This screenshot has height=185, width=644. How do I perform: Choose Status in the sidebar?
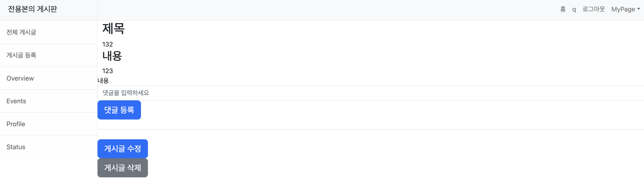click(x=48, y=147)
